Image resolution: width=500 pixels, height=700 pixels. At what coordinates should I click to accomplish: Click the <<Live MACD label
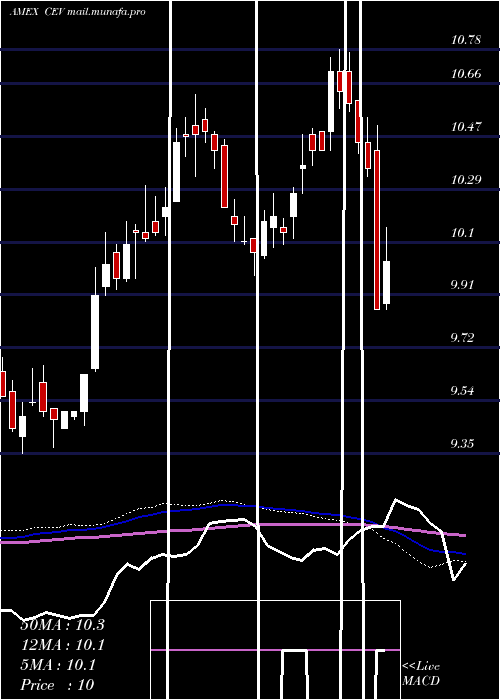[x=421, y=674]
